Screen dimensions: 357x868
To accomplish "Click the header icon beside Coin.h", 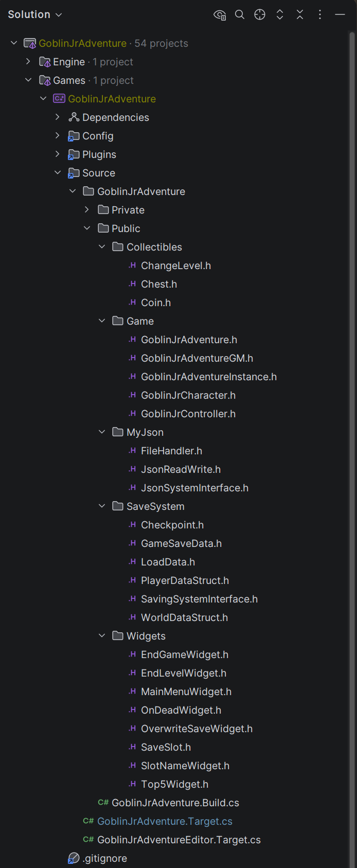I will click(132, 303).
